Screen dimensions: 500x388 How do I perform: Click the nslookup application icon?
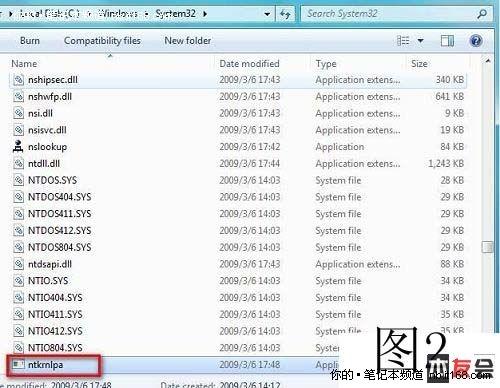tap(18, 147)
